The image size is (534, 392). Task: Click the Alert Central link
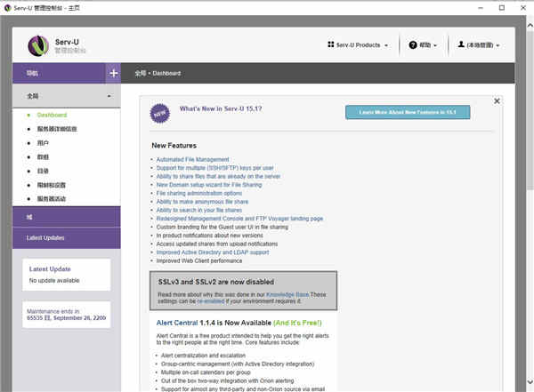click(x=177, y=323)
